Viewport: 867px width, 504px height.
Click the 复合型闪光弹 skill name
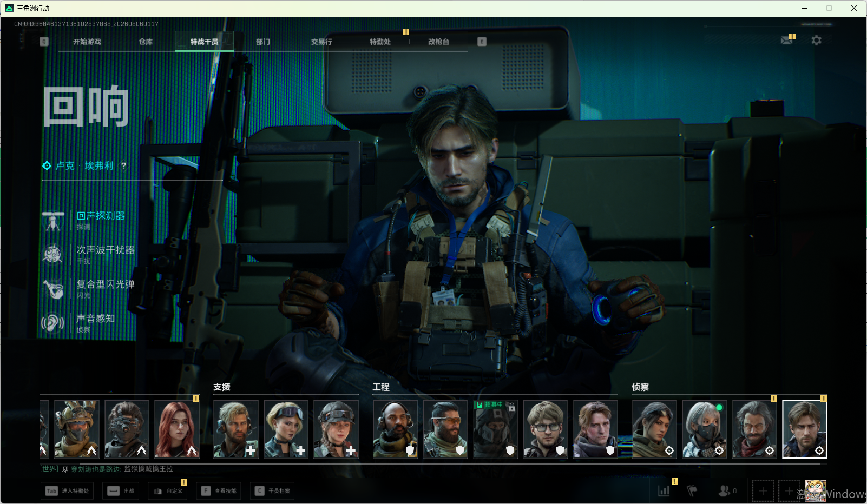[106, 284]
